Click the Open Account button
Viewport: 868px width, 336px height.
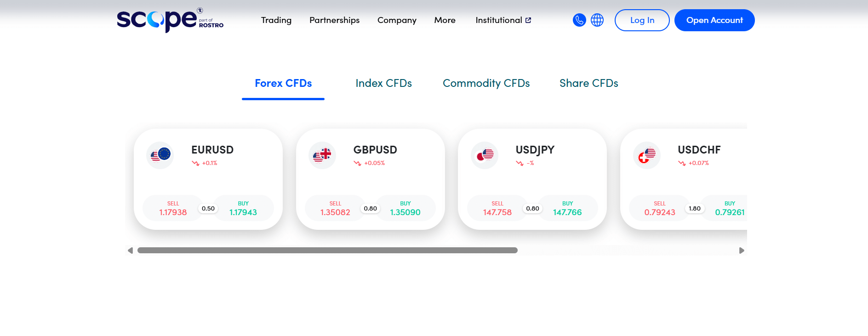coord(714,20)
